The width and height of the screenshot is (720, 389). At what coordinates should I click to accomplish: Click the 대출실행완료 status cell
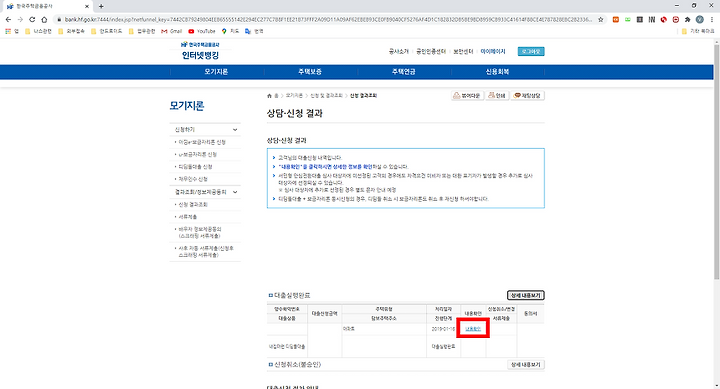pos(443,347)
